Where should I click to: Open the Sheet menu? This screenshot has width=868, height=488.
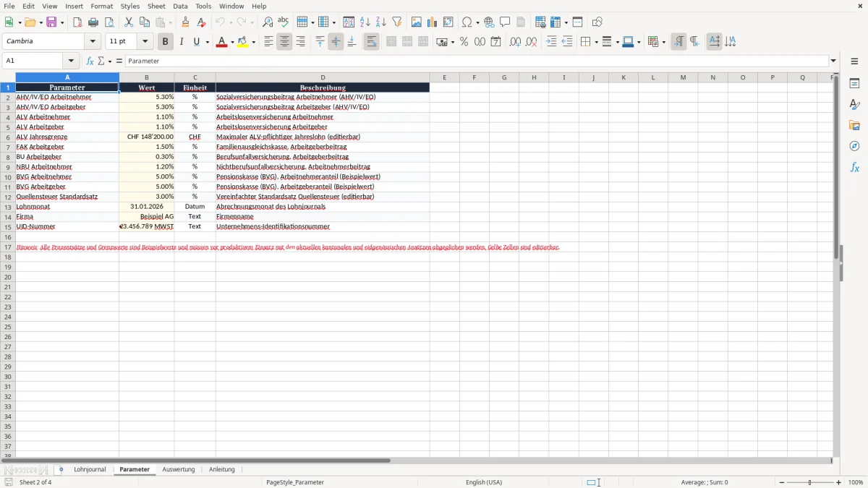coord(156,6)
